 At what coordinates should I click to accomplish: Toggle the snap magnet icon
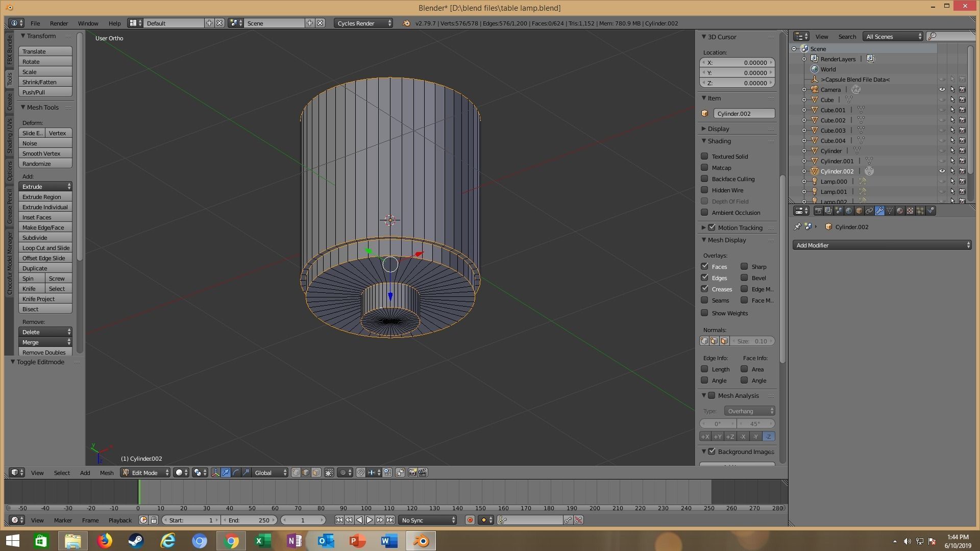[361, 472]
